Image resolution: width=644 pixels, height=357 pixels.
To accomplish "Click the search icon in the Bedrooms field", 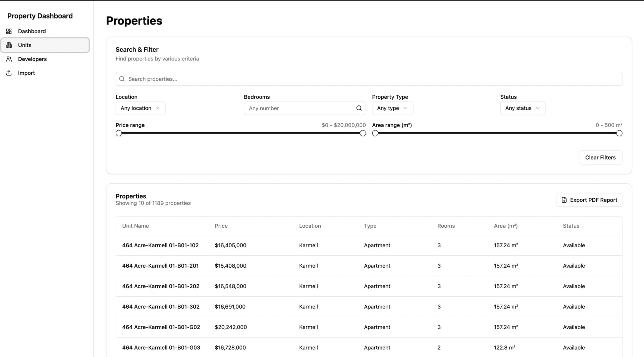I will (x=359, y=108).
